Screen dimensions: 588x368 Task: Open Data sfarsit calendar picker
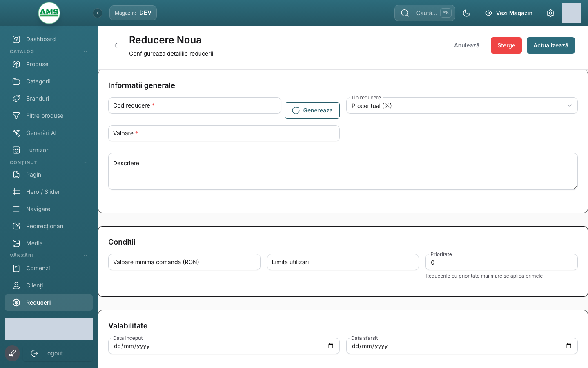tap(569, 346)
